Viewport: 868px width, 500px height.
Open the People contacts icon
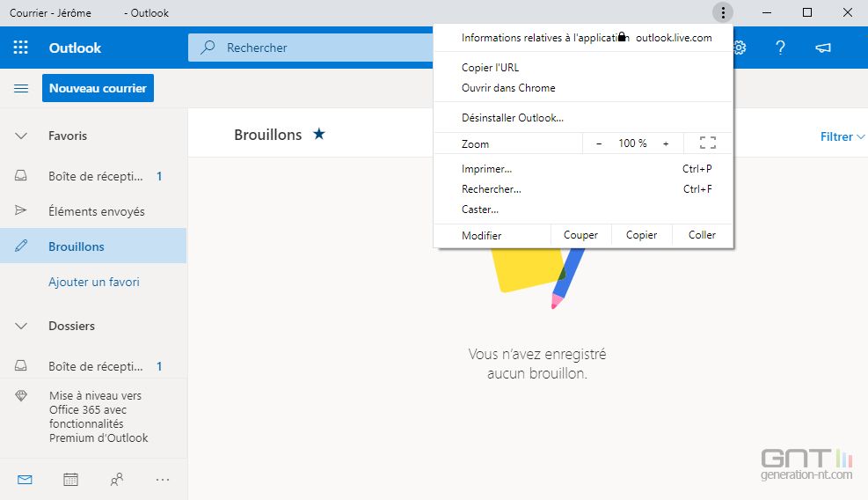116,480
